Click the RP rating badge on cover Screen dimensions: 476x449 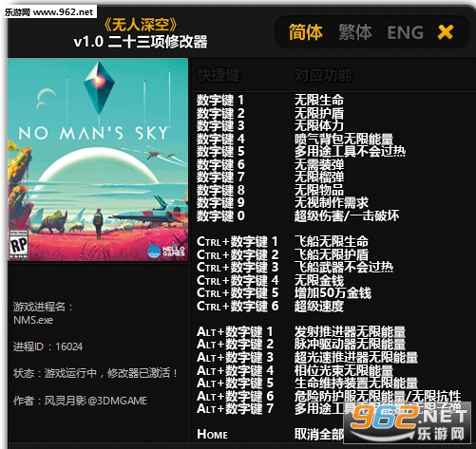click(x=19, y=244)
